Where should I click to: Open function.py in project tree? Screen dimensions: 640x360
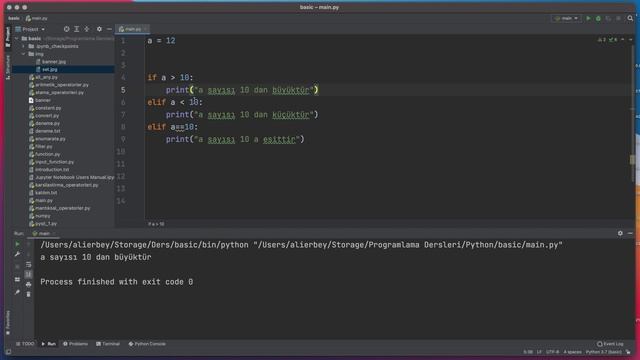point(47,154)
